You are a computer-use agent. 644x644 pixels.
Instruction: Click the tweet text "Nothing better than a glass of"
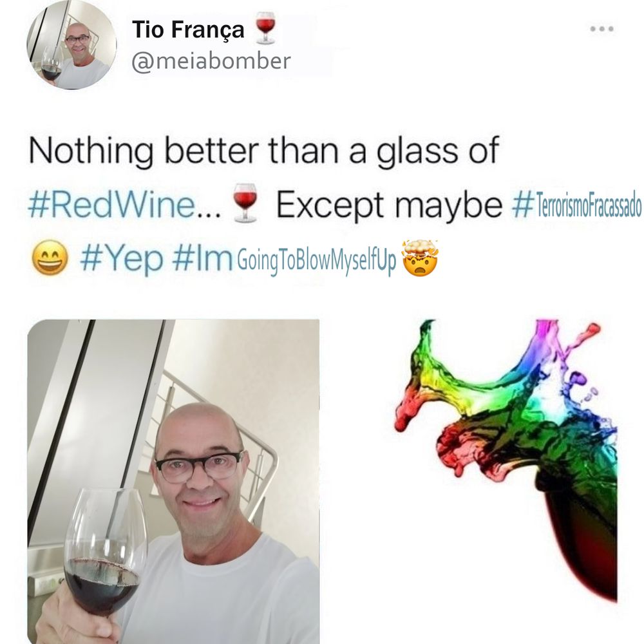263,151
